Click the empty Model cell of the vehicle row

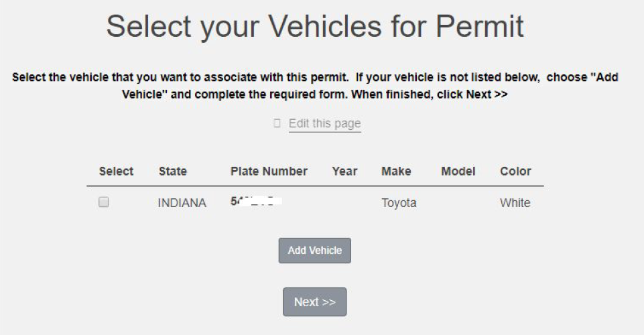click(458, 203)
